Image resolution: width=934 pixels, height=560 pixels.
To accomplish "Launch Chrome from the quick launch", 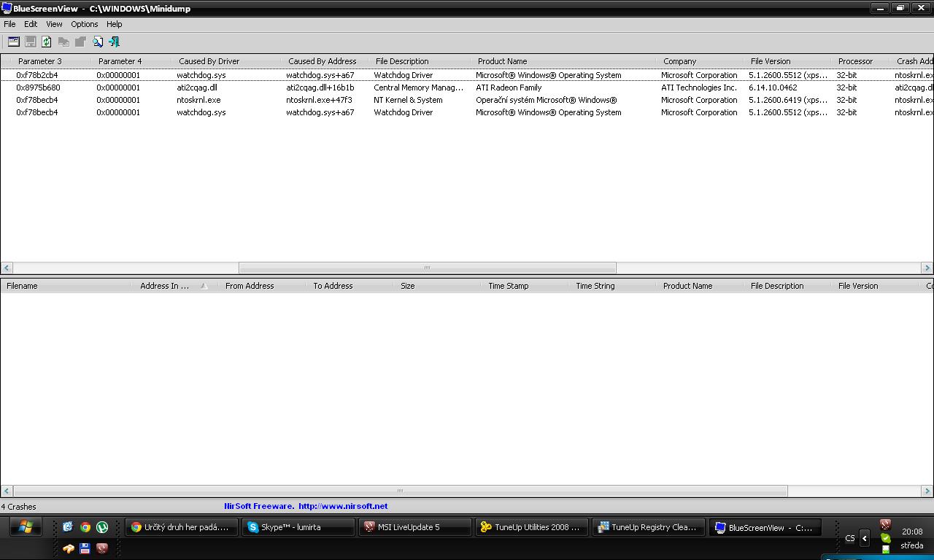I will pos(85,526).
